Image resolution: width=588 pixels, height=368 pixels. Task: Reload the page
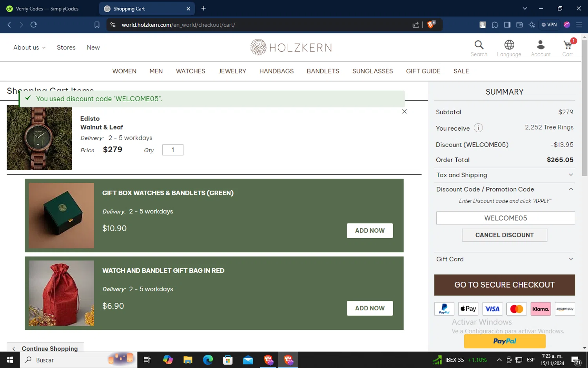click(34, 25)
